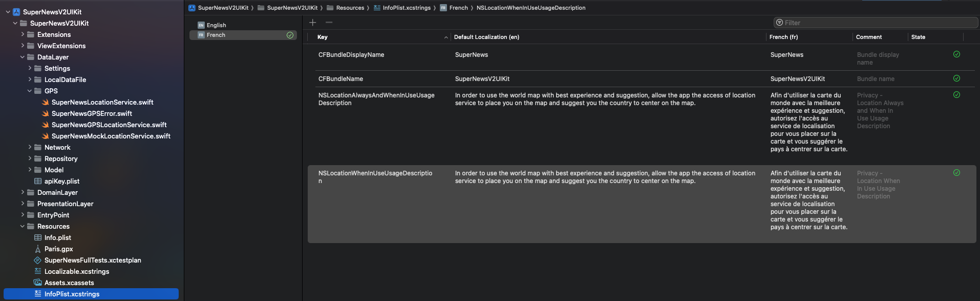Click the minus icon to remove string
This screenshot has width=980, height=301.
click(x=329, y=23)
